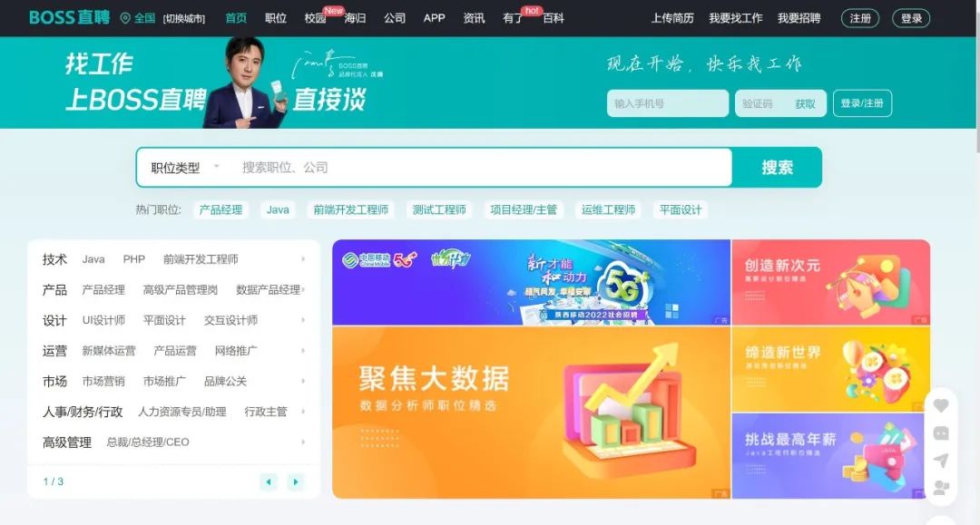Open the chat bubble icon in the right sidebar

tap(941, 433)
